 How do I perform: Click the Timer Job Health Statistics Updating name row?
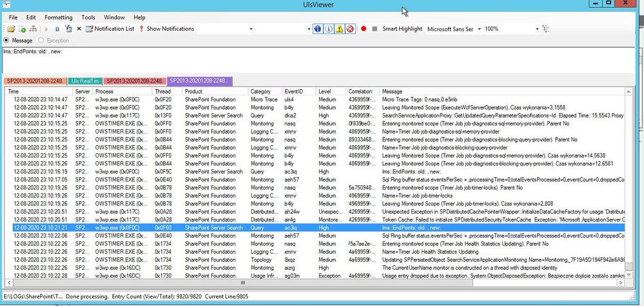pos(315,252)
